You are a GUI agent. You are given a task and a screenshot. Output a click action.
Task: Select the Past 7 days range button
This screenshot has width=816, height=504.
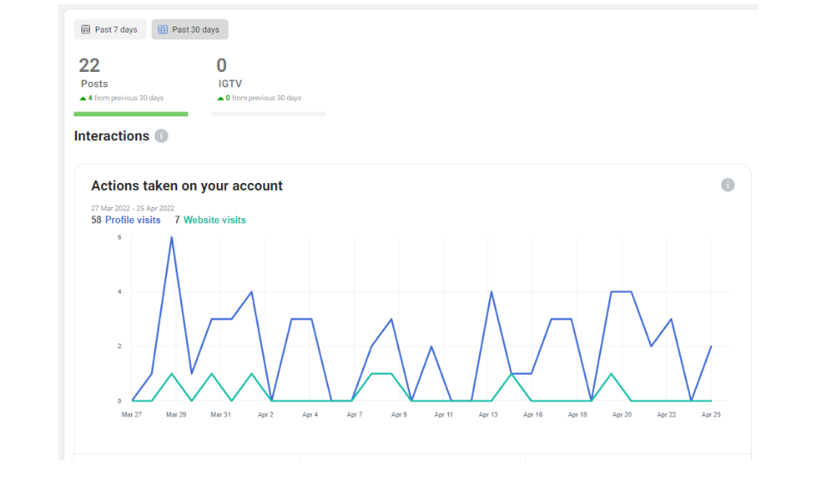pyautogui.click(x=110, y=30)
